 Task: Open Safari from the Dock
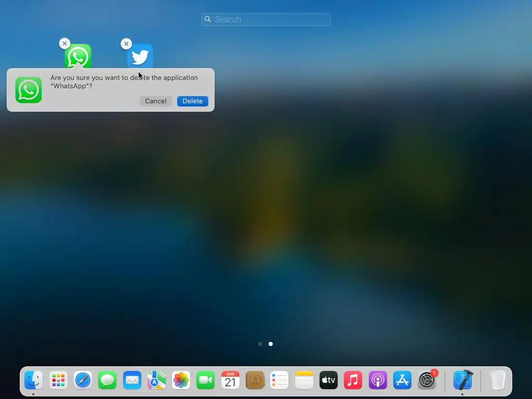click(x=83, y=380)
